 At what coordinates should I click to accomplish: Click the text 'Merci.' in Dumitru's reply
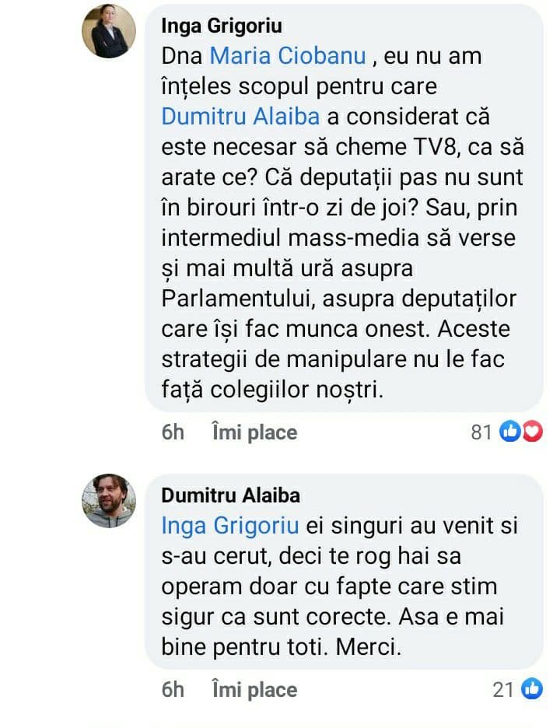pyautogui.click(x=368, y=647)
